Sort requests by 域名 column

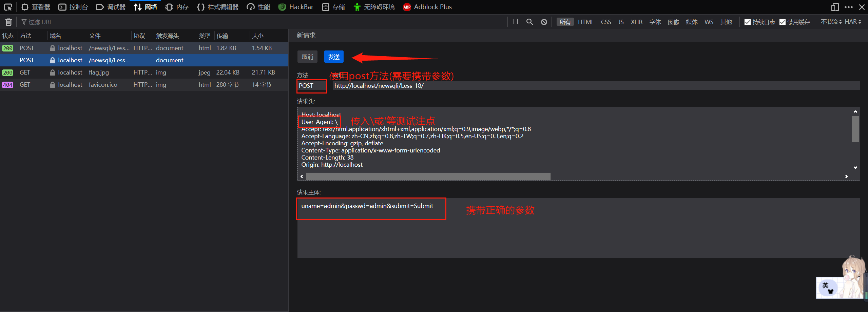[x=67, y=36]
